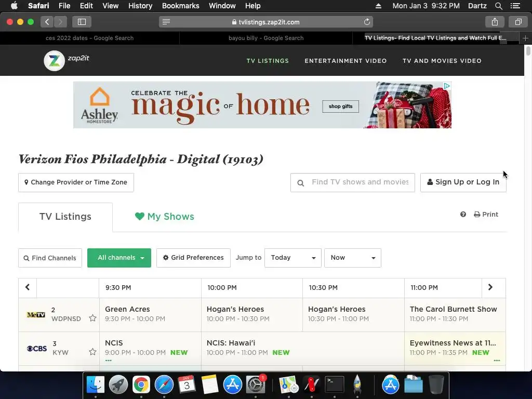Open the File menu
Screen dimensions: 532x399
tap(64, 6)
